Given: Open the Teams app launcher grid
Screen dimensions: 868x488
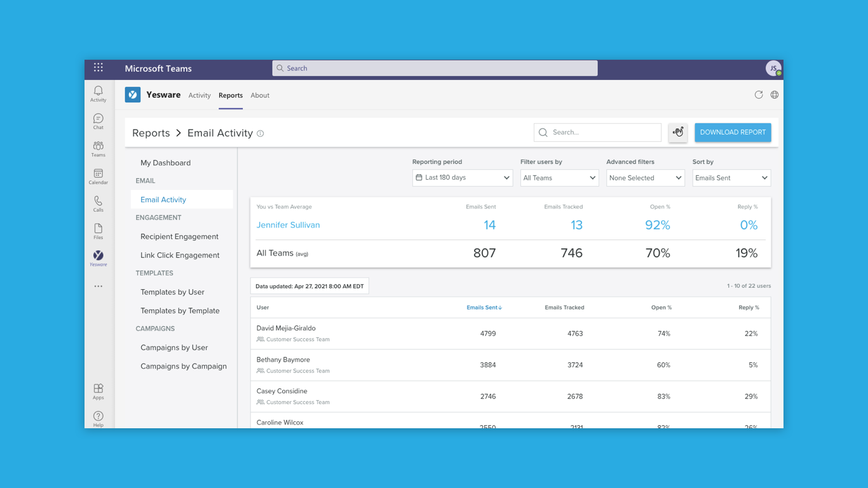Looking at the screenshot, I should 98,67.
